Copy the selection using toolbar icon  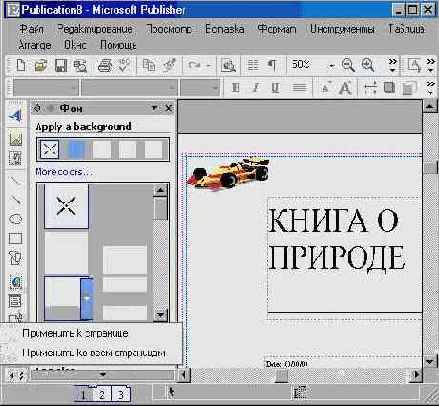point(149,65)
